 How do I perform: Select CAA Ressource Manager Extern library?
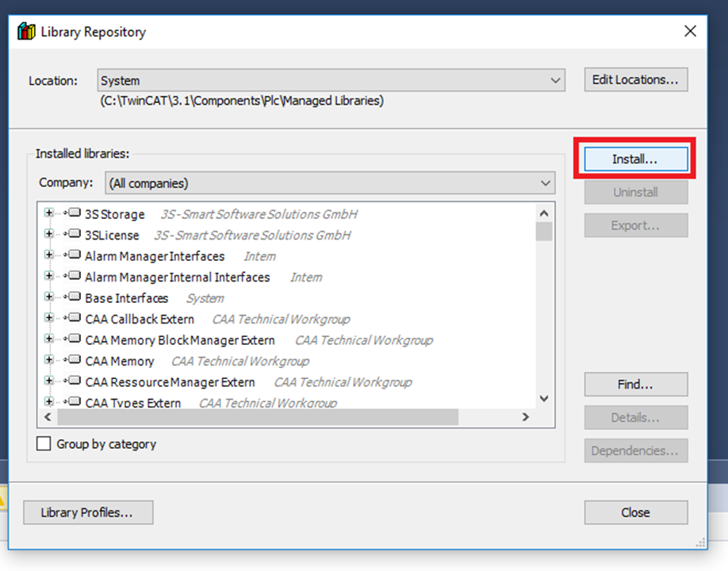point(170,382)
